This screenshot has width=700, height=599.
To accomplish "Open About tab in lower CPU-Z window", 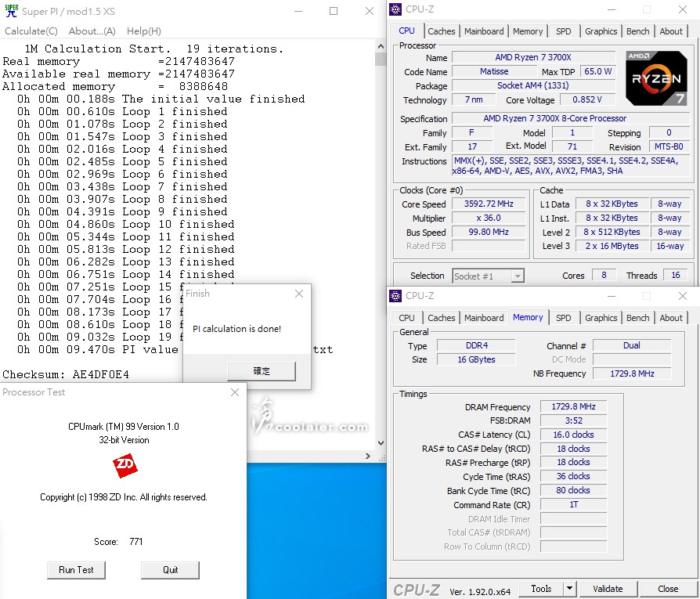I will (x=671, y=318).
